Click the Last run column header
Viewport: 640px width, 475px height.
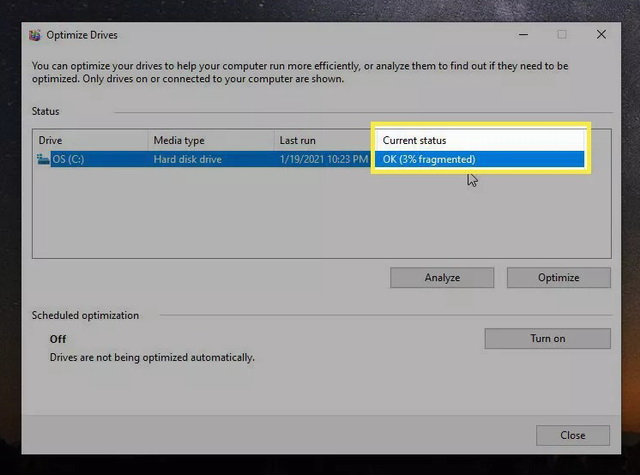pyautogui.click(x=320, y=141)
